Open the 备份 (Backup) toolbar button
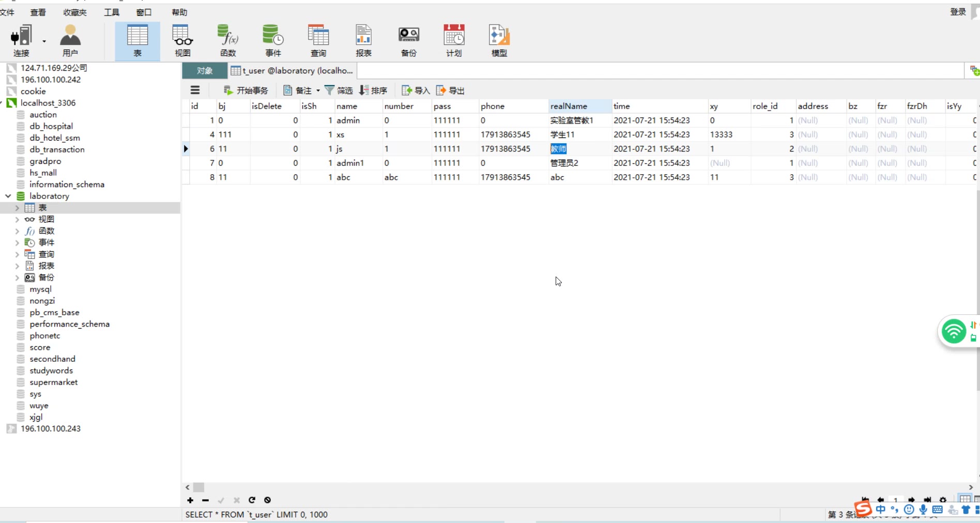The image size is (980, 523). (x=409, y=41)
